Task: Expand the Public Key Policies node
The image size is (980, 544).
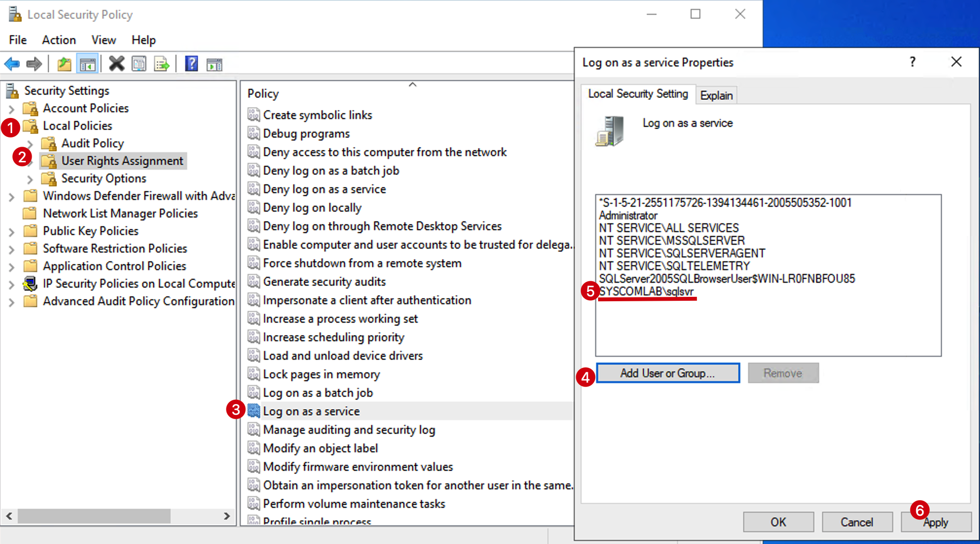Action: pyautogui.click(x=12, y=232)
